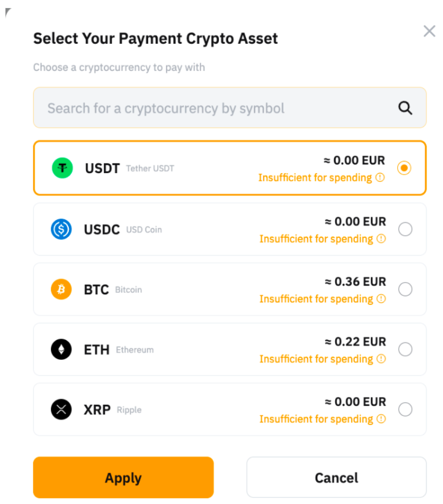Close the payment asset dialog

(429, 32)
